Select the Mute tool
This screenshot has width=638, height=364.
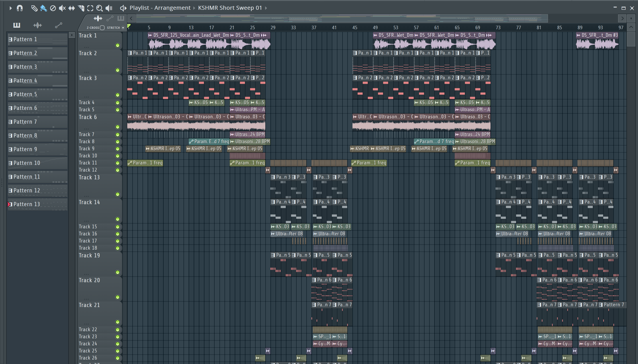62,8
